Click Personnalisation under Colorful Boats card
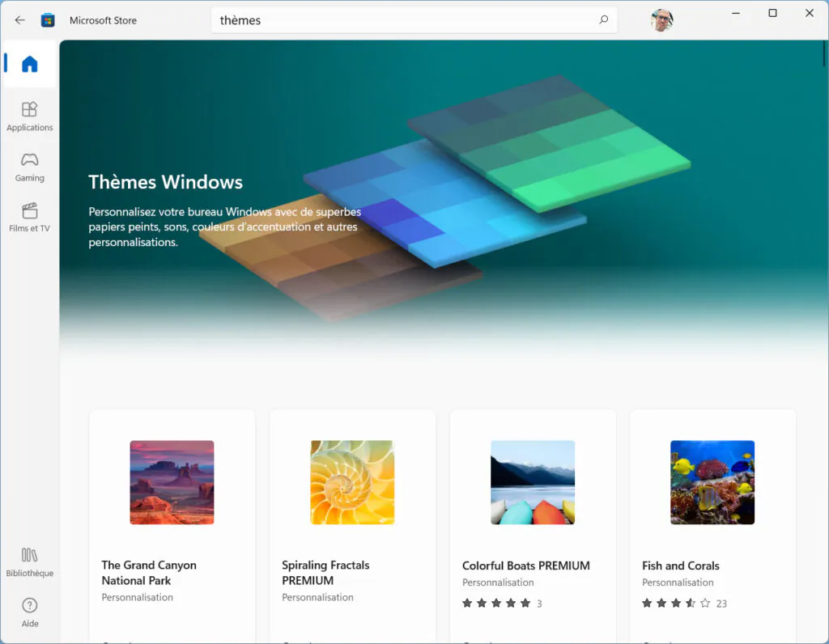Viewport: 829px width, 644px height. pyautogui.click(x=498, y=583)
